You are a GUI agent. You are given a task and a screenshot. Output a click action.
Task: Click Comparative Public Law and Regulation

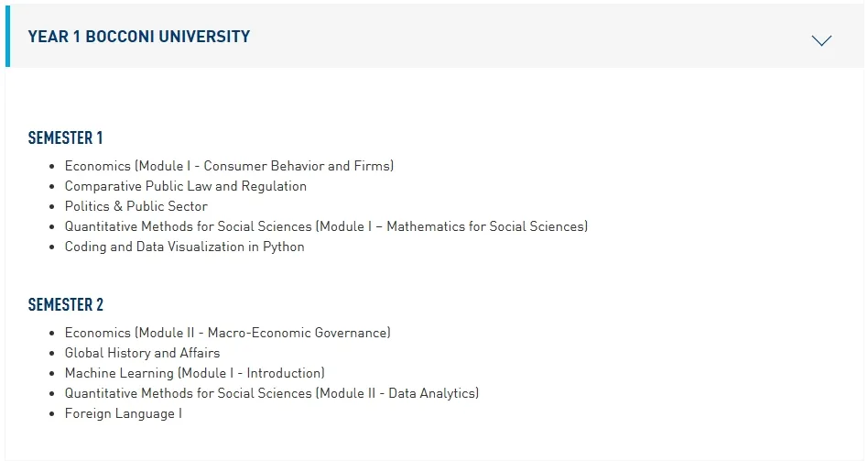(x=186, y=186)
